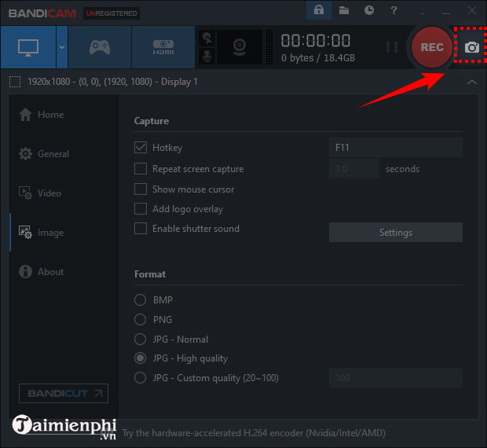Select JPG - Custom quality radio button
The height and width of the screenshot is (448, 487).
tap(140, 378)
